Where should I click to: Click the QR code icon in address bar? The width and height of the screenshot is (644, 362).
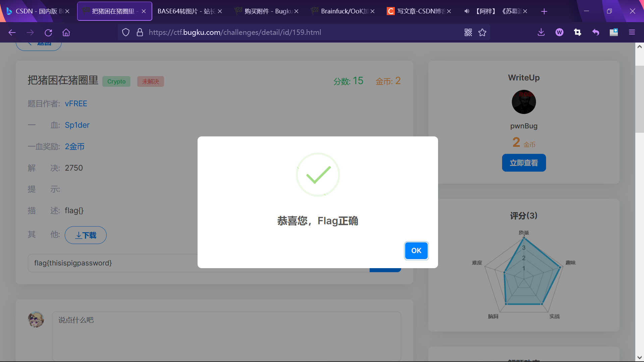(468, 33)
